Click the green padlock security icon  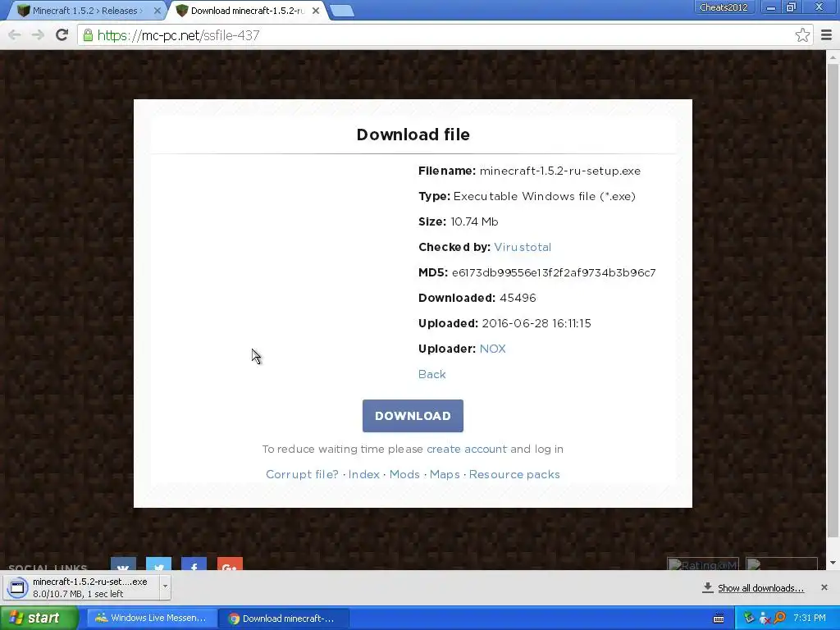point(88,35)
